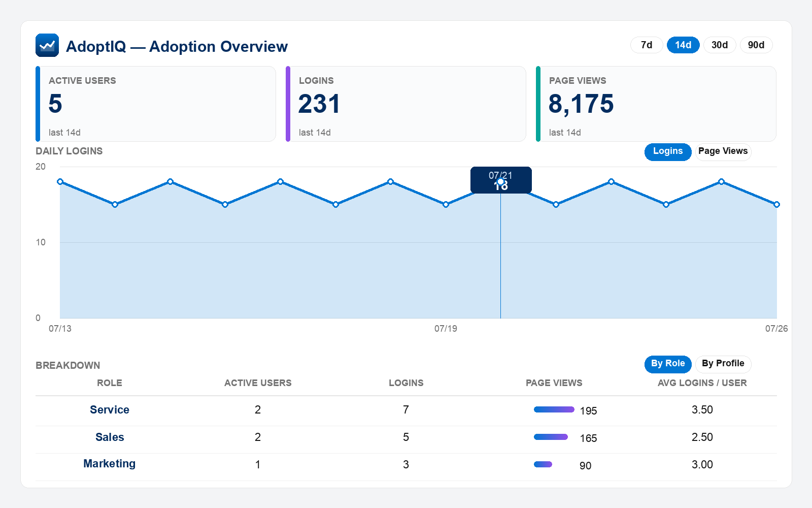Click the 07/19 x-axis date label
Image resolution: width=812 pixels, height=508 pixels.
446,329
